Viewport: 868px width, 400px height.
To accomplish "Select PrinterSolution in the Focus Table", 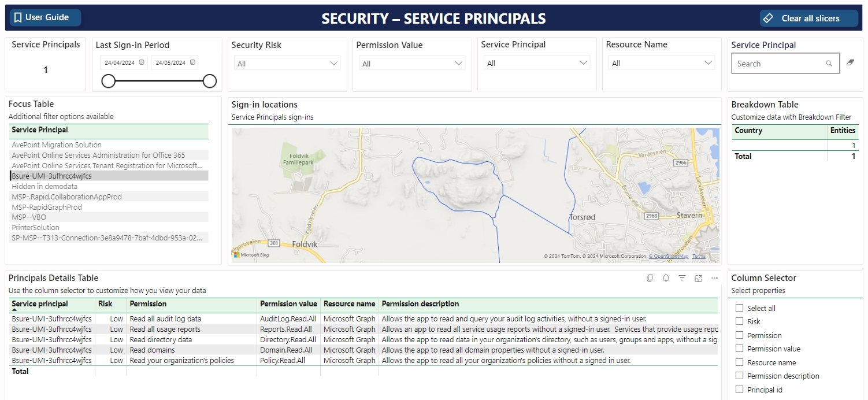I will pyautogui.click(x=36, y=228).
